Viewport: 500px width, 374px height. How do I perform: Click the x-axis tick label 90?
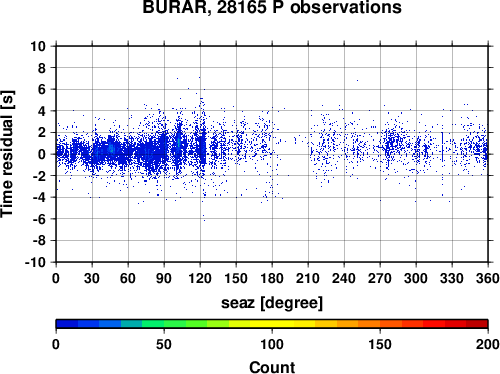pos(164,278)
